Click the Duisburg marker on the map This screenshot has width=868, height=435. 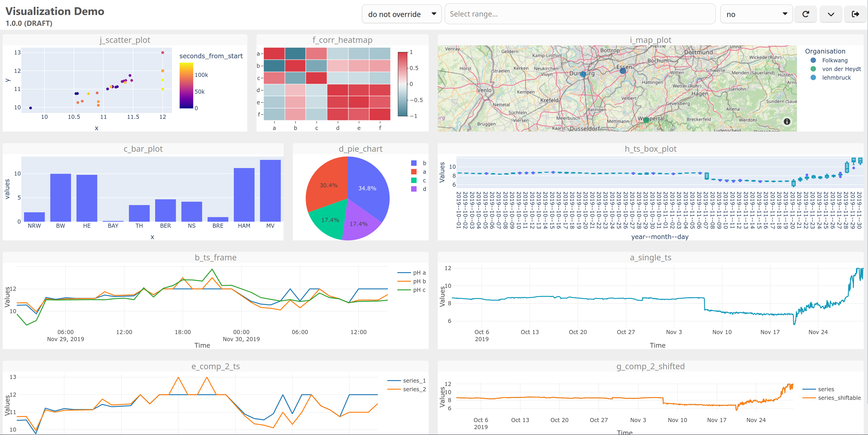click(x=583, y=74)
